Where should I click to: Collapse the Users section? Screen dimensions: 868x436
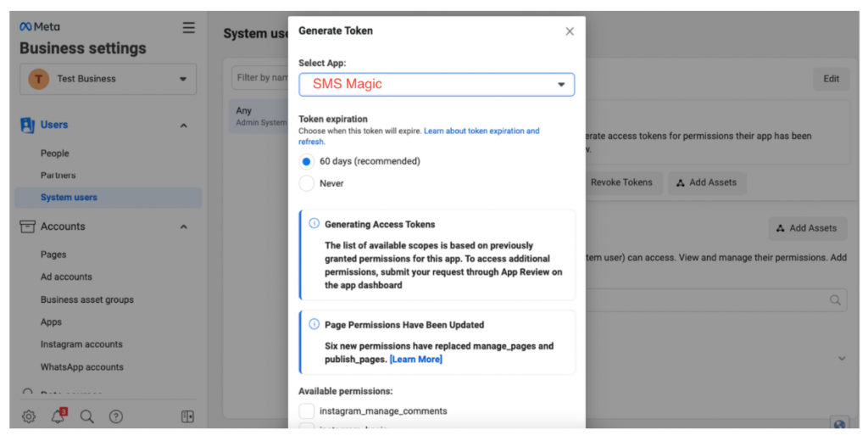[184, 126]
